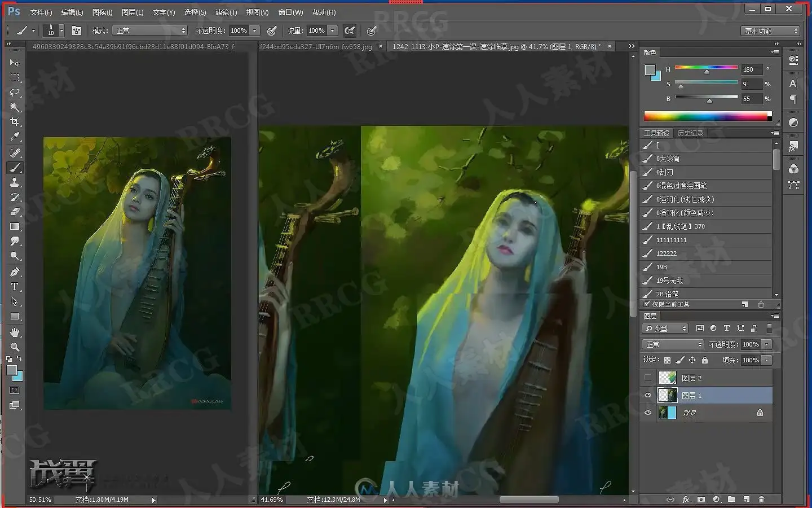Toggle lock all padlock icon
This screenshot has width=812, height=508.
[x=704, y=360]
